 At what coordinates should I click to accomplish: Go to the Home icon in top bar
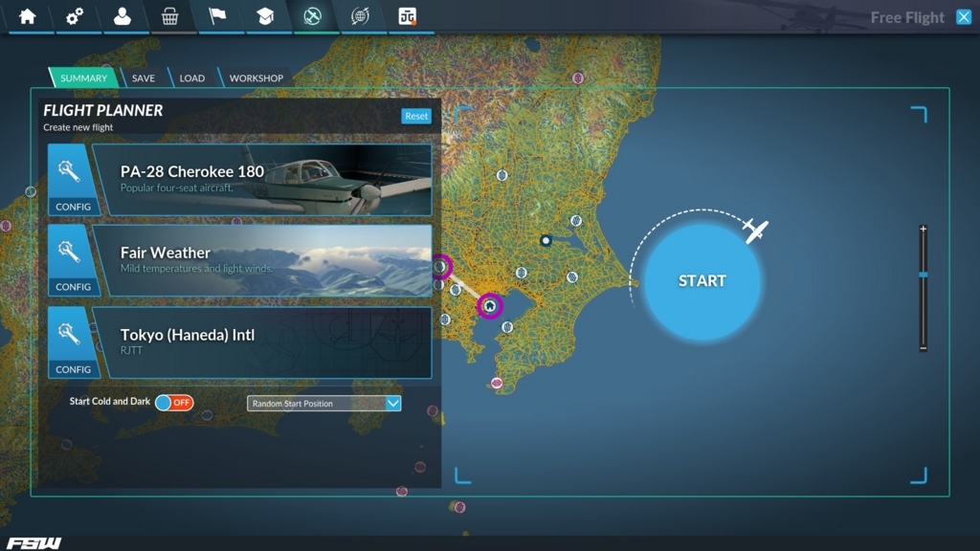coord(28,16)
